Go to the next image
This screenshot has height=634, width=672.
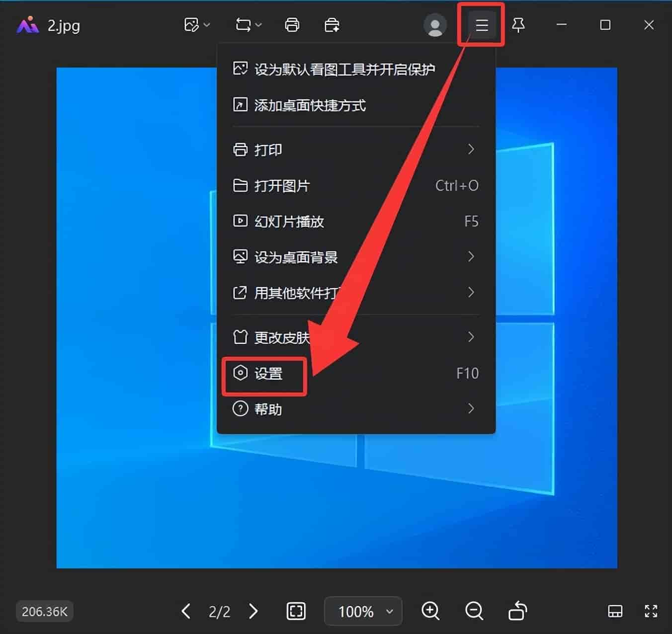(x=253, y=611)
